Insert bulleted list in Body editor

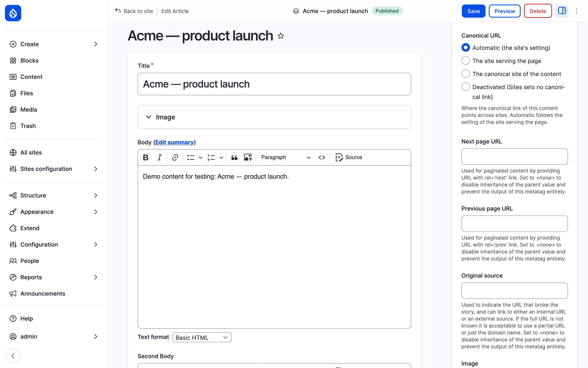click(191, 157)
